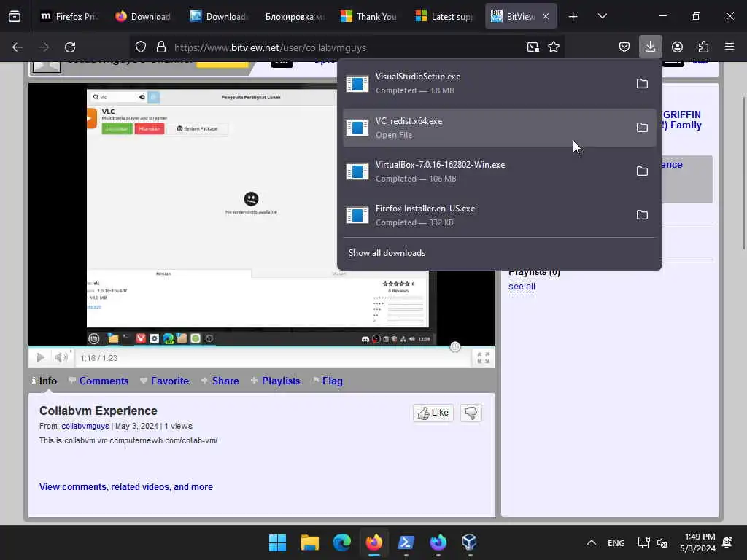Viewport: 747px width, 560px height.
Task: Open collabvmguys user link
Action: point(85,426)
